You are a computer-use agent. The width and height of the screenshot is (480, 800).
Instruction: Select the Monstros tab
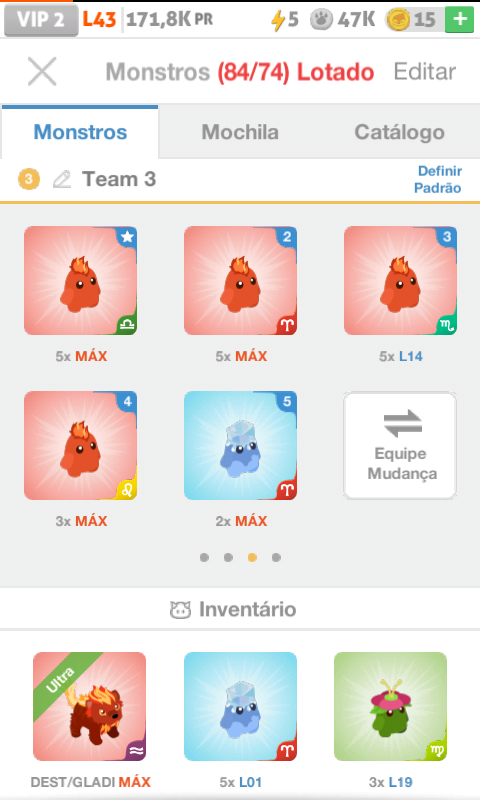coord(80,132)
